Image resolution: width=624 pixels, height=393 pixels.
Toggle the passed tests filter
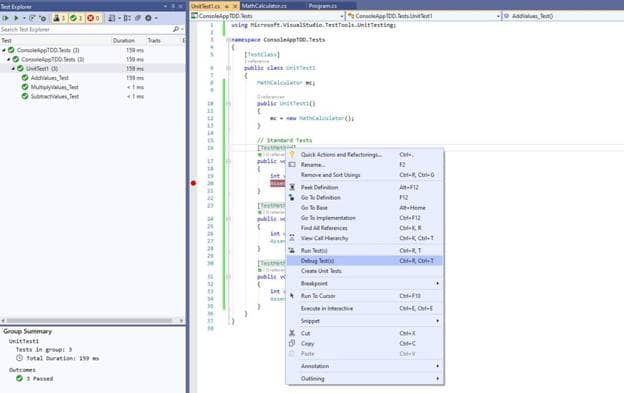point(76,18)
